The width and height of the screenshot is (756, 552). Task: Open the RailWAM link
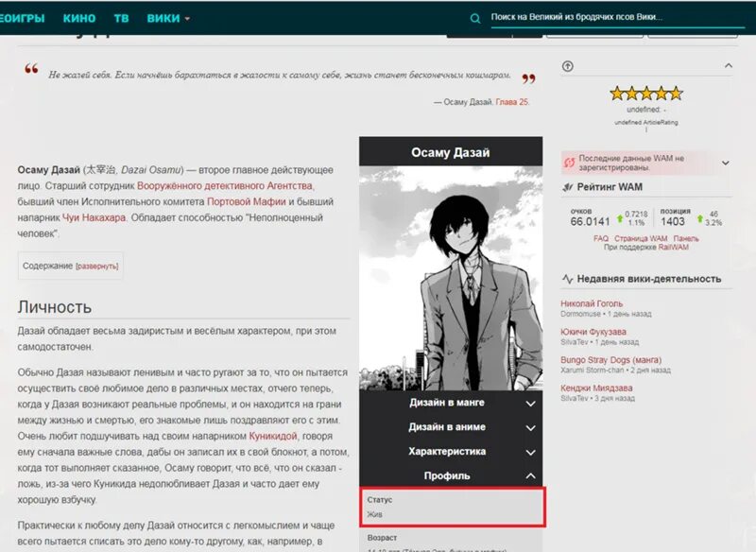coord(673,248)
